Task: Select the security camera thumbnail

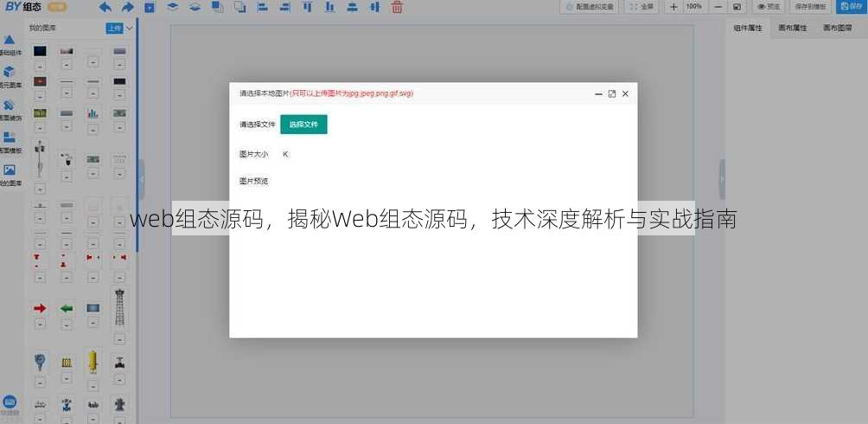Action: click(x=67, y=159)
